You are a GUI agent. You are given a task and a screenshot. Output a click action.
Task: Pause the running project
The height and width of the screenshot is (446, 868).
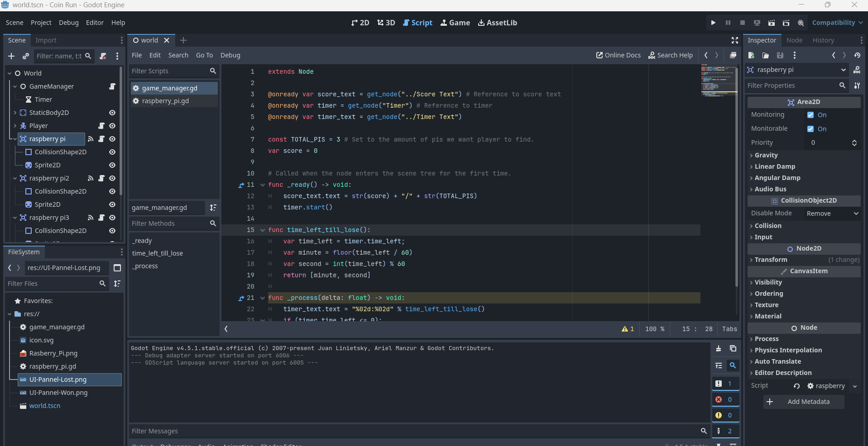[728, 23]
